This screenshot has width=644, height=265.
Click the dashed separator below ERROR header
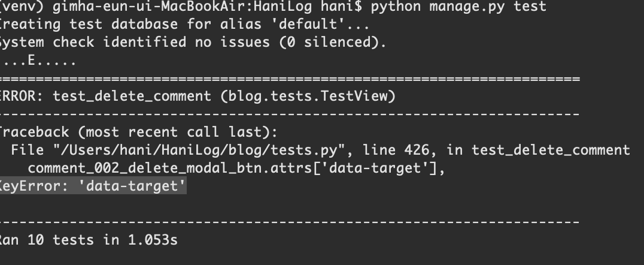click(x=290, y=114)
